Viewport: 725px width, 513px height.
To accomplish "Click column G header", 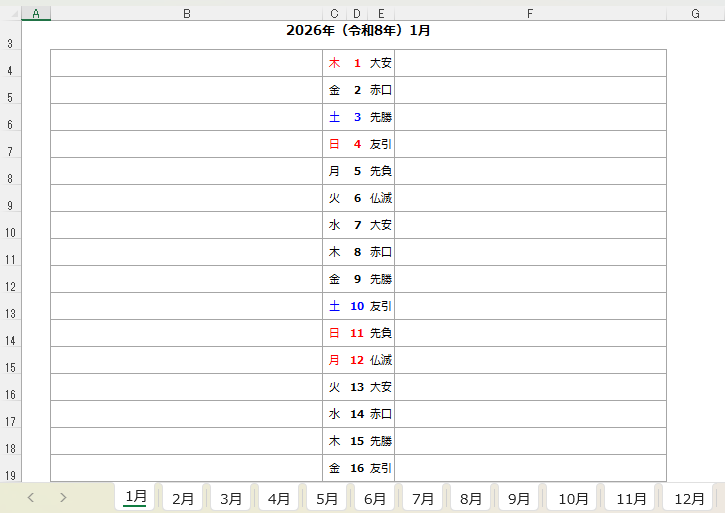I will [x=695, y=13].
